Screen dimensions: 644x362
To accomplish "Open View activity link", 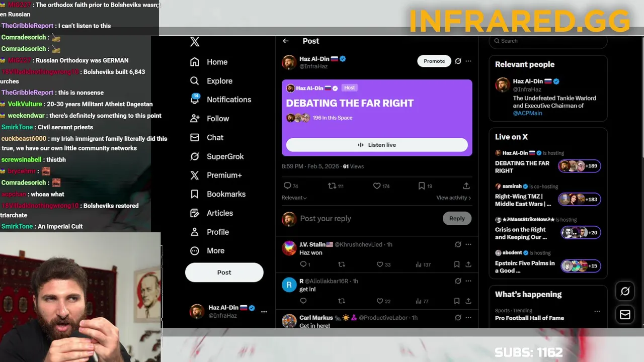I will point(453,198).
